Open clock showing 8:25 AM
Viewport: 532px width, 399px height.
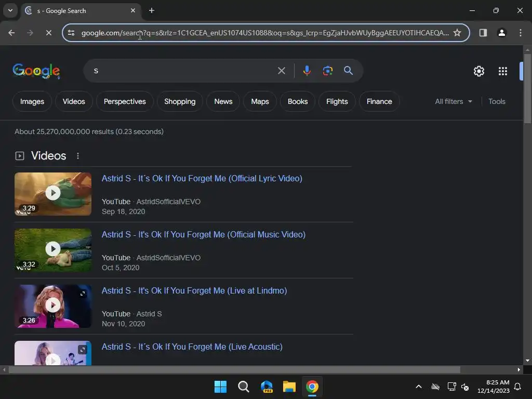point(494,387)
